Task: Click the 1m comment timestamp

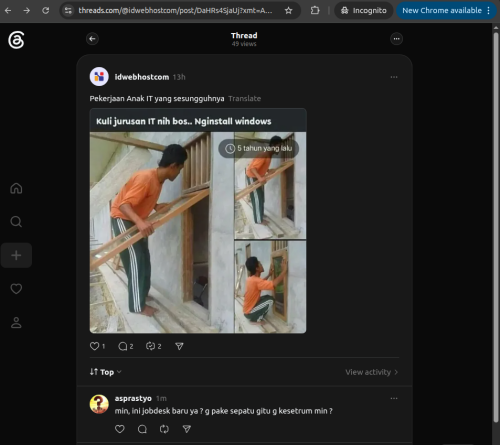Action: coord(161,398)
